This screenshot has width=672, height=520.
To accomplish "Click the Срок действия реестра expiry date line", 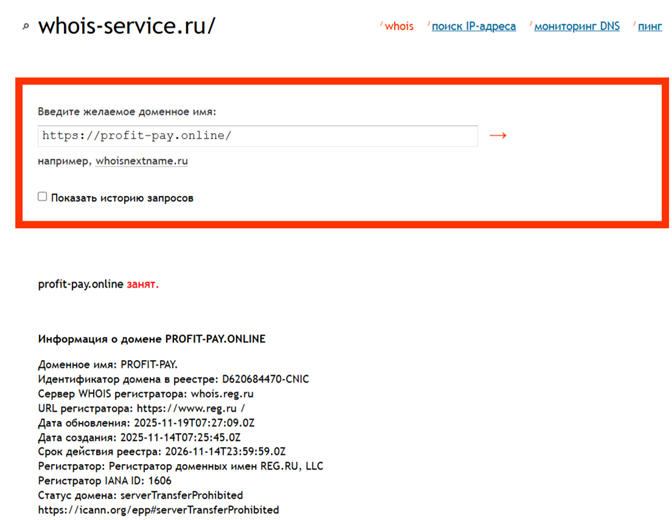I will click(x=162, y=451).
